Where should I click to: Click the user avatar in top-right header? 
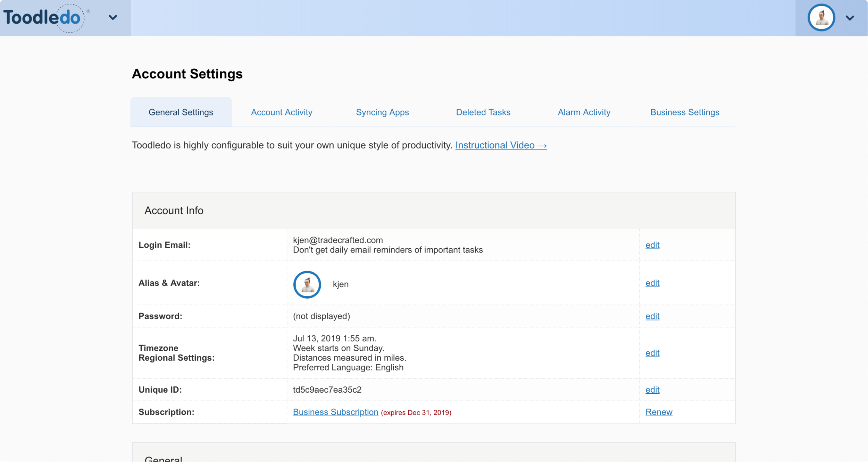[821, 18]
